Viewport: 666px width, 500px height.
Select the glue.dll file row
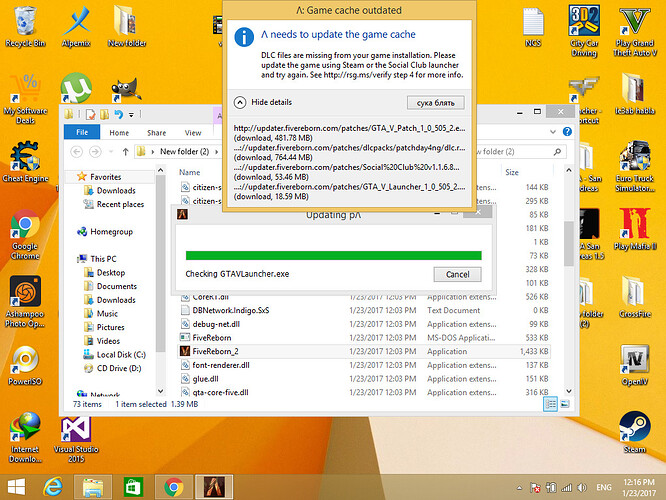364,379
